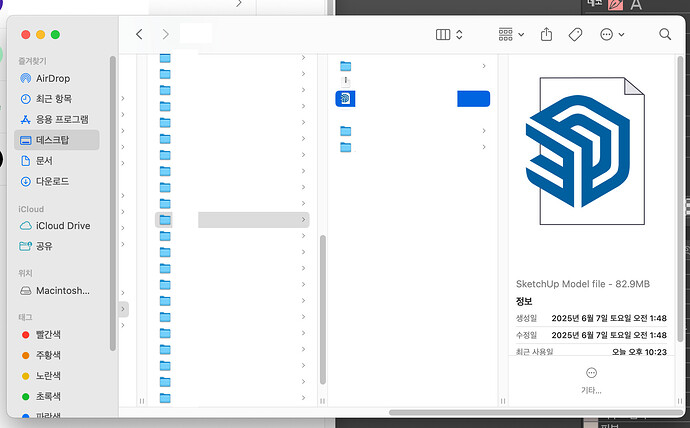
Task: Click the horizontal scrollbar at window bottom
Action: [535, 413]
